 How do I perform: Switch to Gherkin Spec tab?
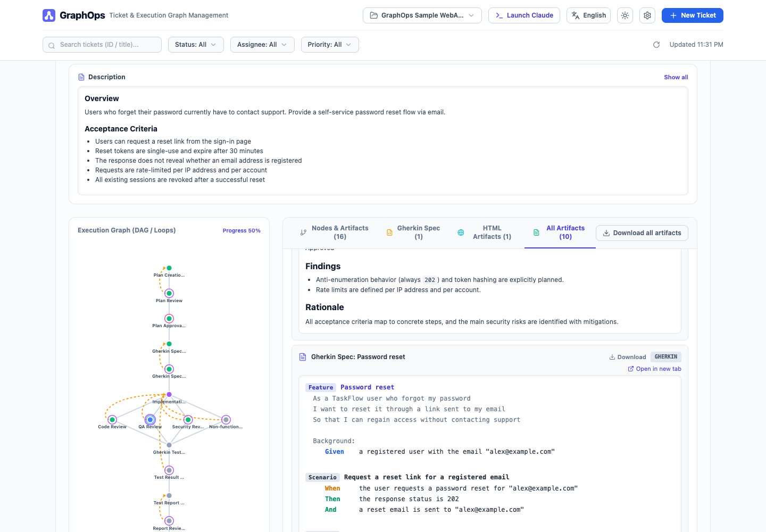(413, 232)
